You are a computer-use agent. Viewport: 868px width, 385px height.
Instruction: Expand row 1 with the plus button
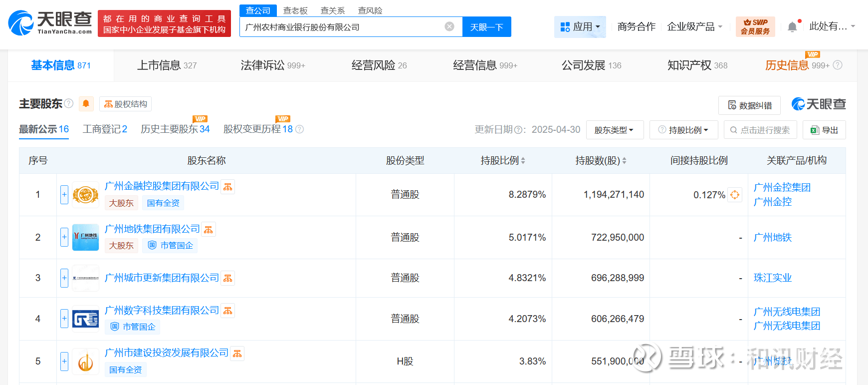point(64,195)
